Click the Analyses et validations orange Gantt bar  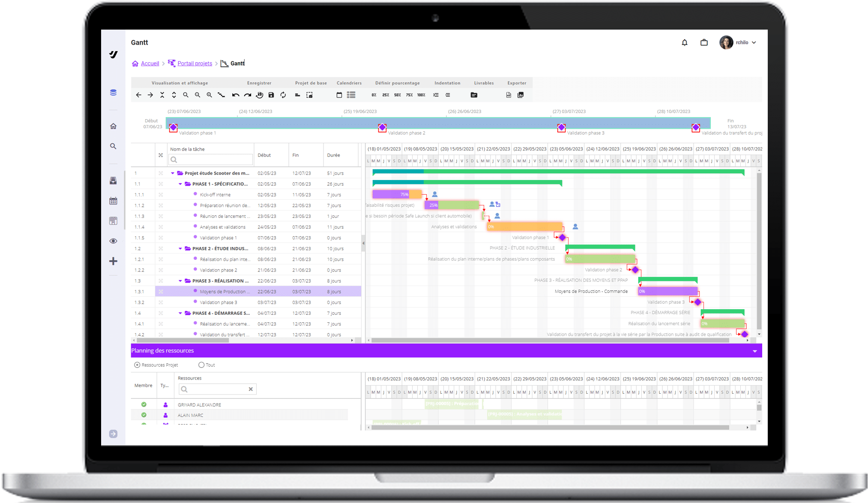(524, 226)
